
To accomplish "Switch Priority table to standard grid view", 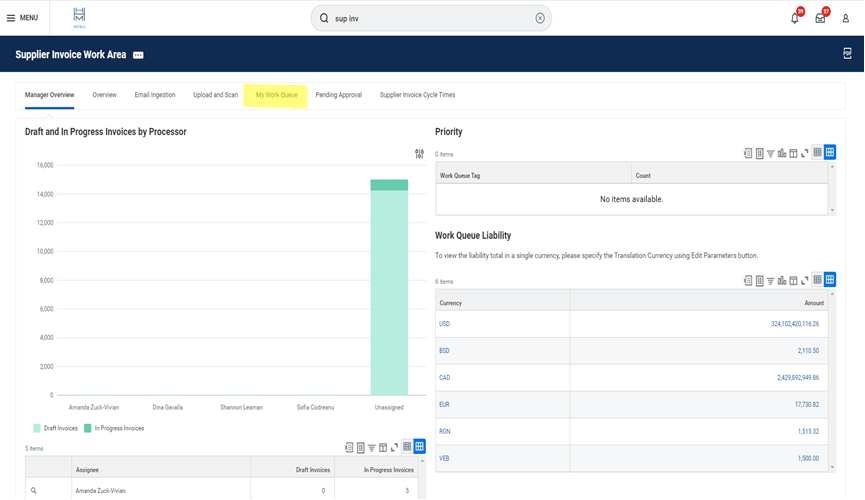I will (x=830, y=152).
